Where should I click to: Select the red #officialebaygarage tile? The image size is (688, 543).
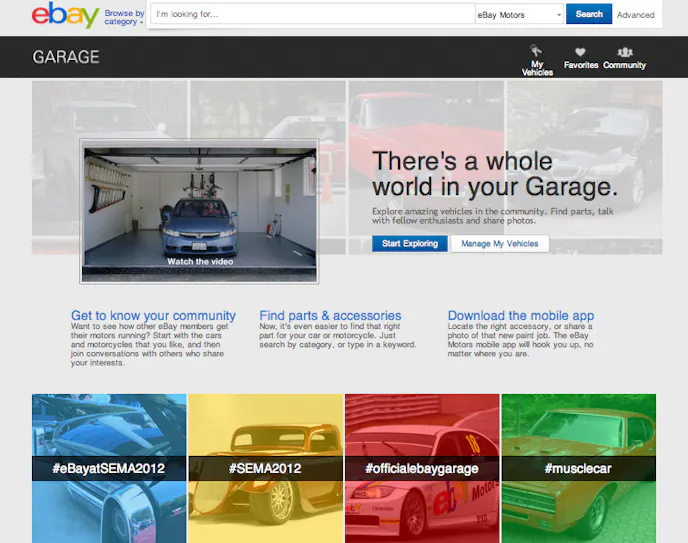pyautogui.click(x=421, y=467)
